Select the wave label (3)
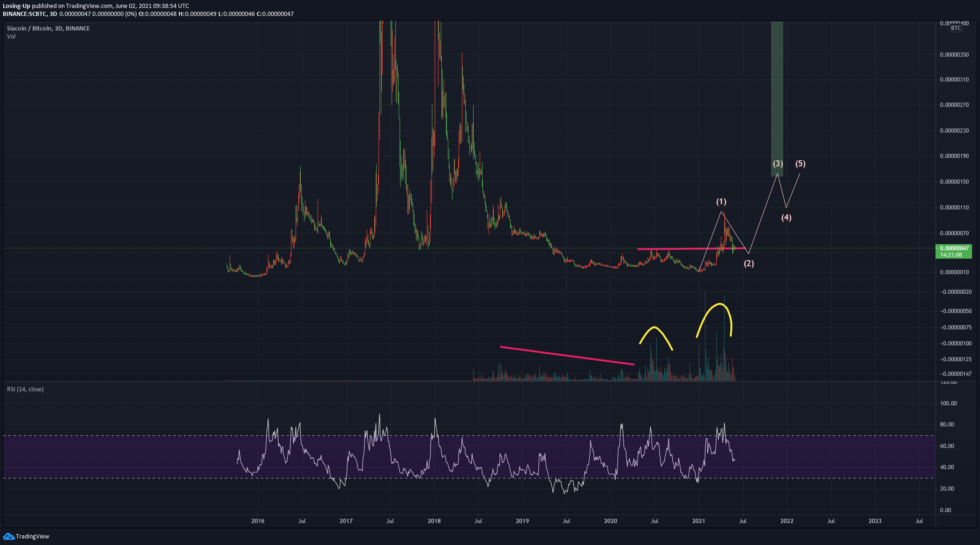980x545 pixels. tap(778, 164)
